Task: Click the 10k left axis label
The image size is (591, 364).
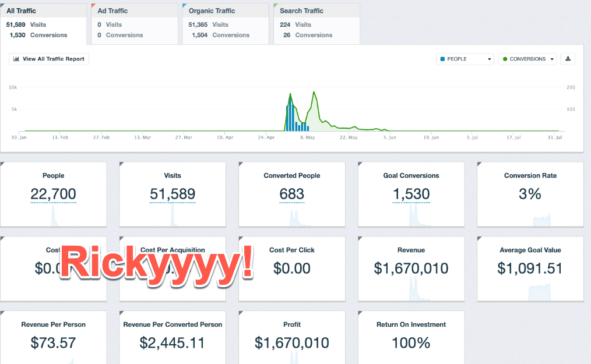Action: pyautogui.click(x=13, y=87)
